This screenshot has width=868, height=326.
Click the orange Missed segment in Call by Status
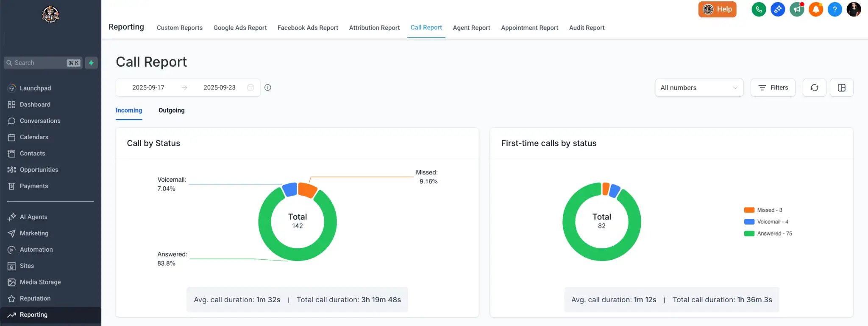click(x=307, y=190)
